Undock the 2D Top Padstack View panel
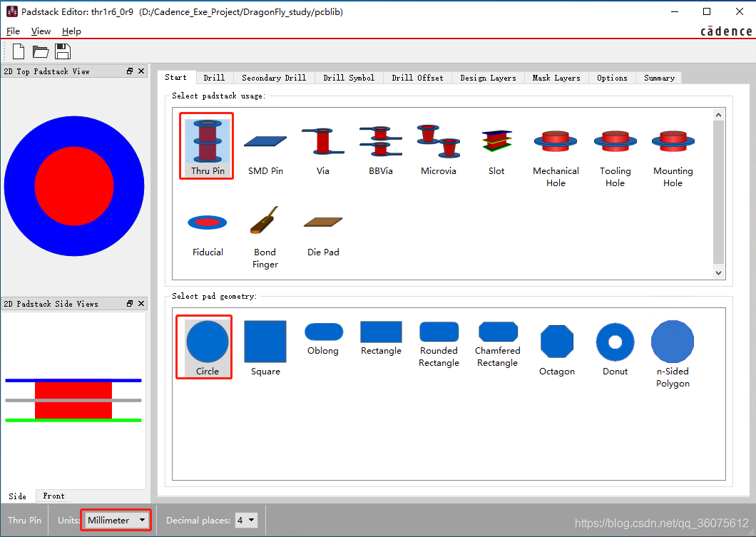 click(130, 71)
